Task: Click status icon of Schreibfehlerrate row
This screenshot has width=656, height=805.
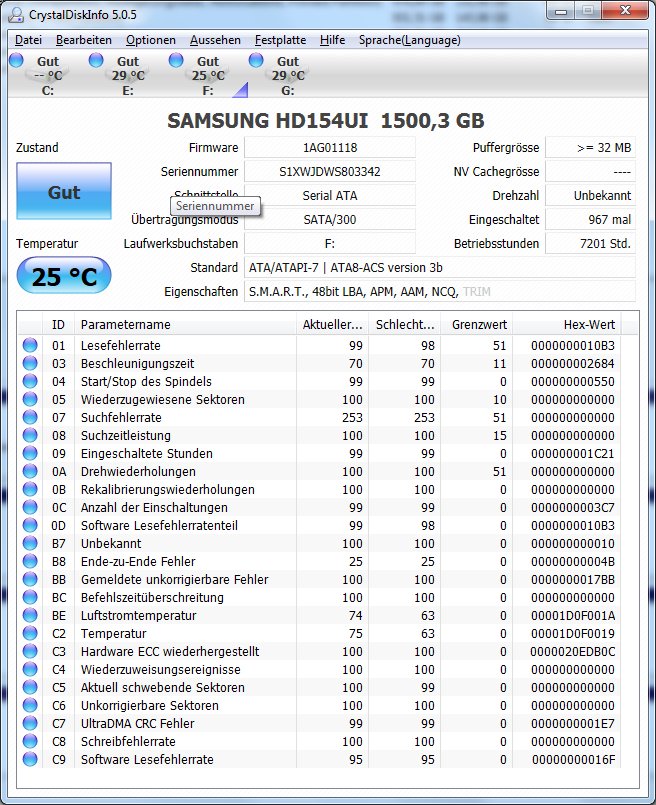Action: pos(30,740)
